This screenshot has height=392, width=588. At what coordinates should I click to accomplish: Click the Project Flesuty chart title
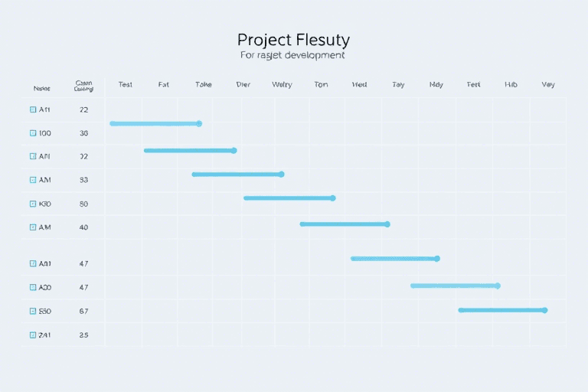point(293,39)
